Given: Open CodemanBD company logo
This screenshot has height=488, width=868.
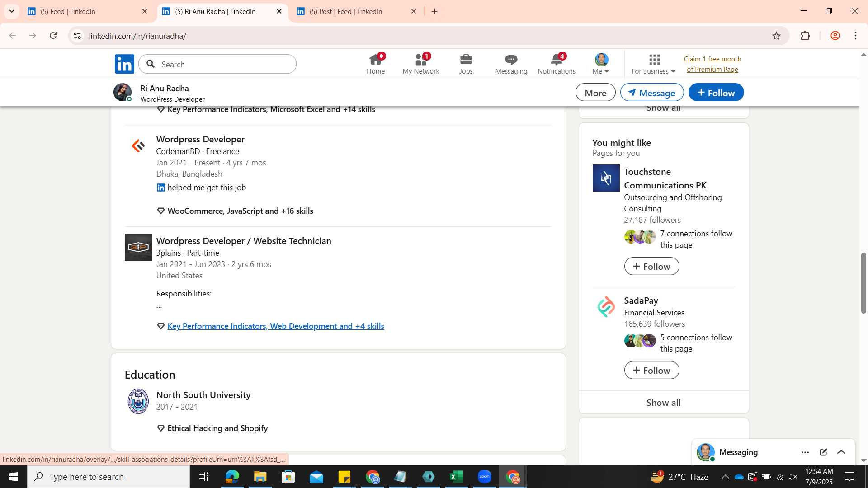Looking at the screenshot, I should [x=138, y=145].
